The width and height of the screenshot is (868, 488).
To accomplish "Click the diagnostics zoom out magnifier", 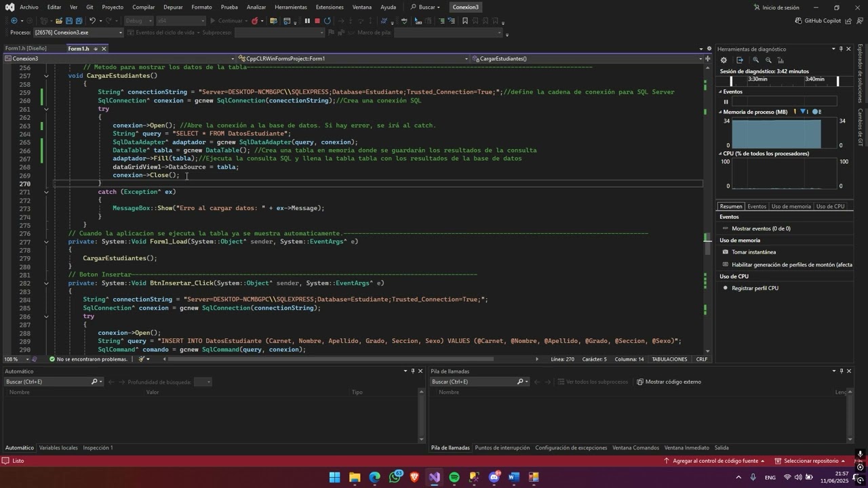I will tap(768, 60).
